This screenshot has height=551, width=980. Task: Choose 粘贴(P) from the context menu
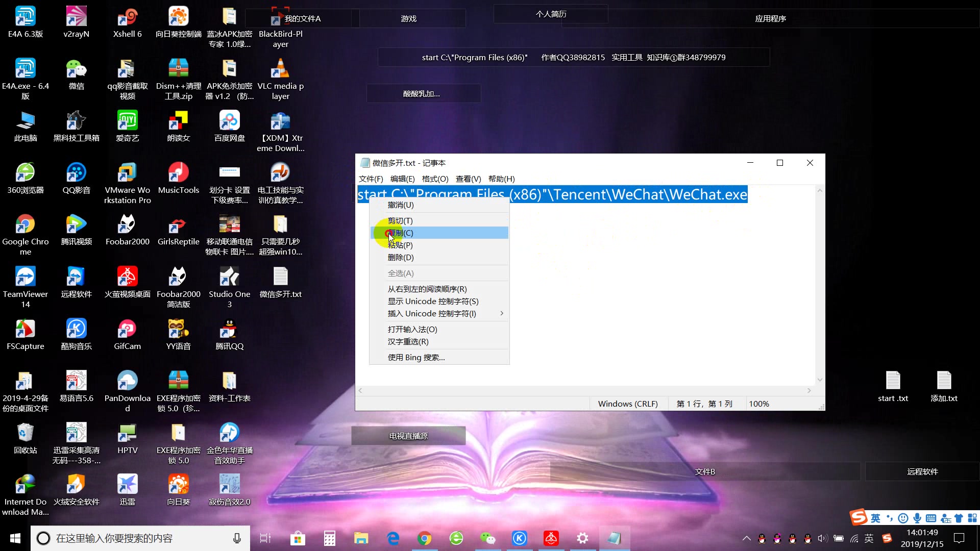pyautogui.click(x=439, y=245)
